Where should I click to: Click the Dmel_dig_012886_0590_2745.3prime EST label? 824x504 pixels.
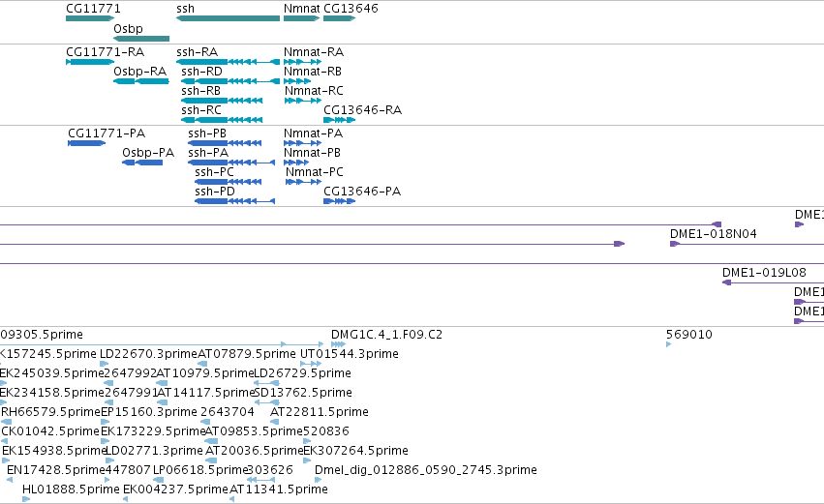coord(426,471)
